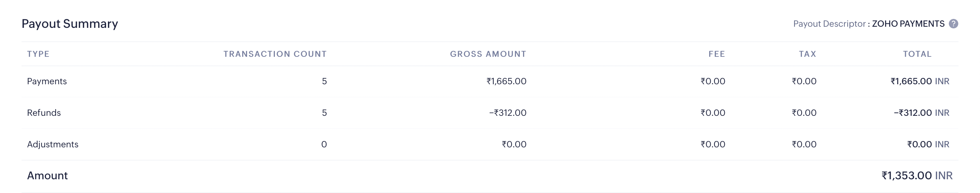Click the Payout Summary heading
980x193 pixels.
(x=70, y=24)
